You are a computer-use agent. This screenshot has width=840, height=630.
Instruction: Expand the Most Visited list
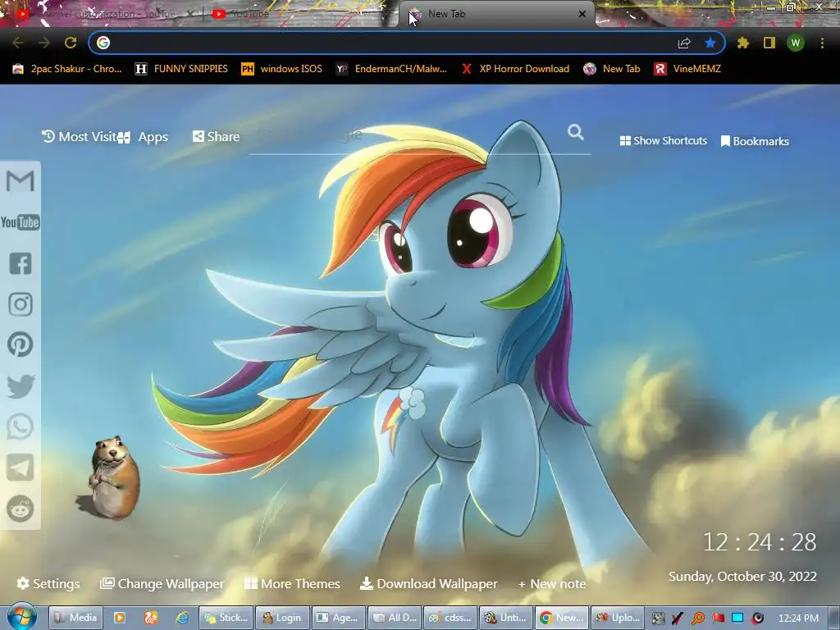80,137
